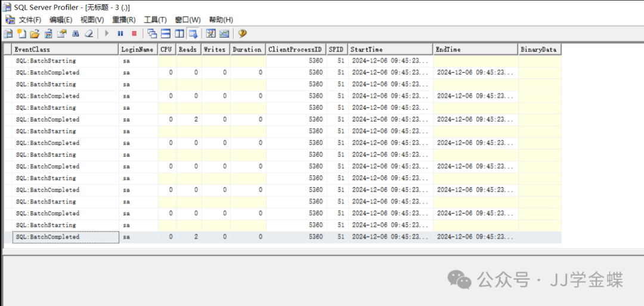This screenshot has height=306, width=644.
Task: Open the 文件(F) menu
Action: point(30,20)
